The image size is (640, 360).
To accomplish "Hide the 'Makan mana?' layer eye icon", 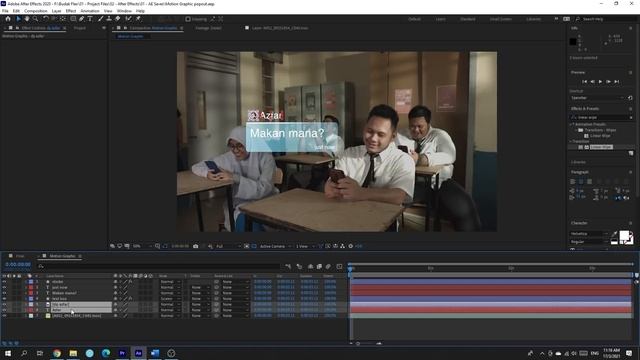I will pos(4,293).
